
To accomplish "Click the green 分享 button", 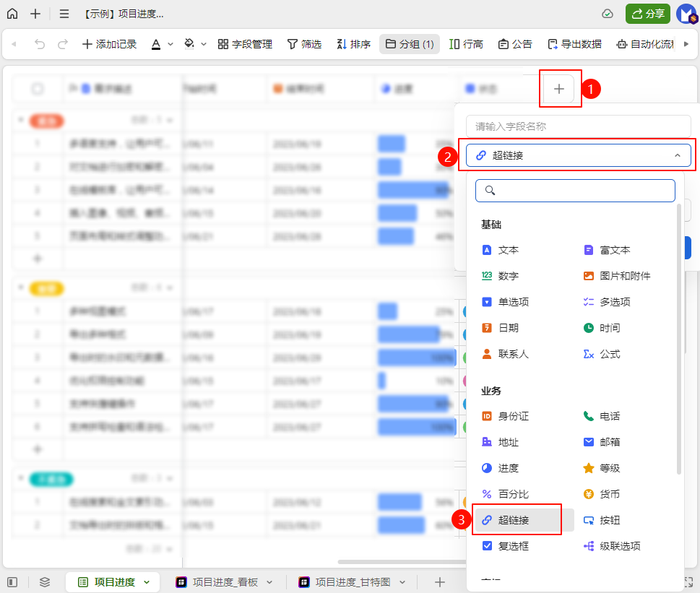I will [648, 14].
